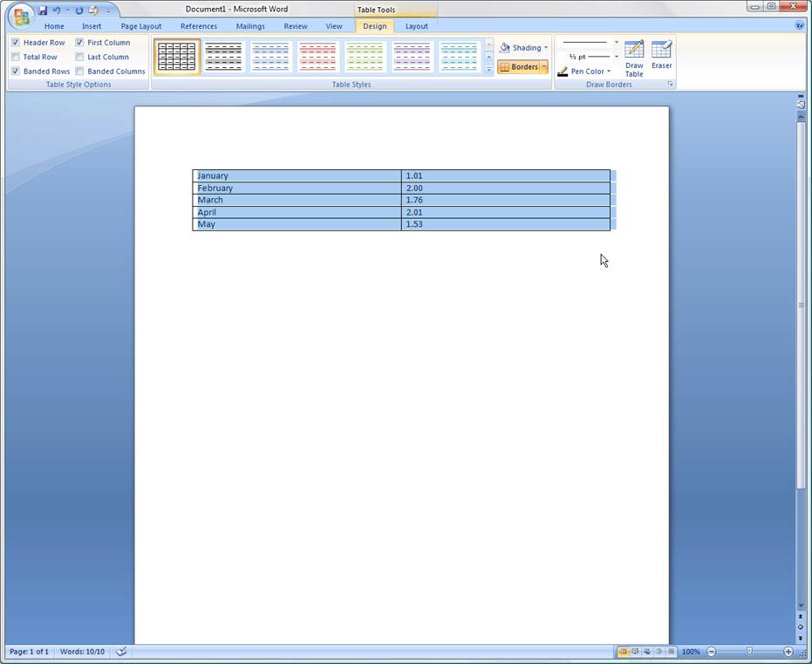The width and height of the screenshot is (812, 664).
Task: Select the Draw Table tool
Action: (x=634, y=58)
